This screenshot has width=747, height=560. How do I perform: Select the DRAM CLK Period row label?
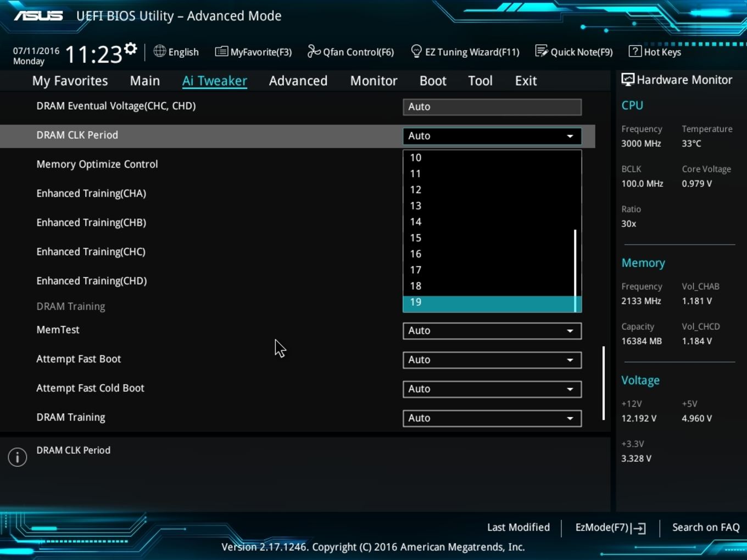(77, 135)
